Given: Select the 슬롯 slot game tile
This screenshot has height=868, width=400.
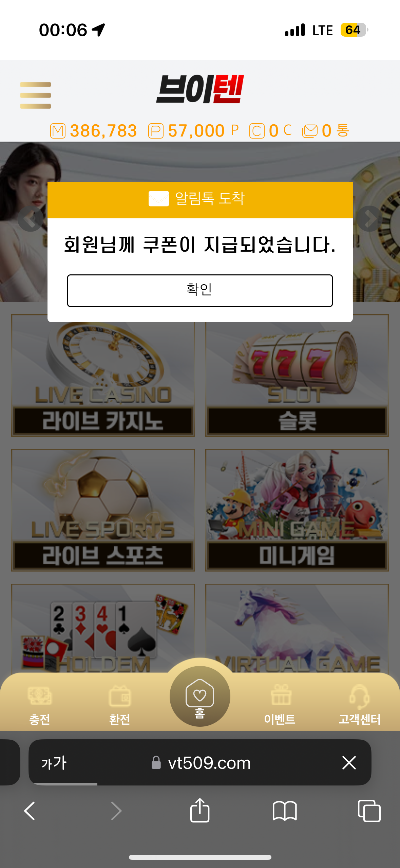Looking at the screenshot, I should (x=297, y=375).
